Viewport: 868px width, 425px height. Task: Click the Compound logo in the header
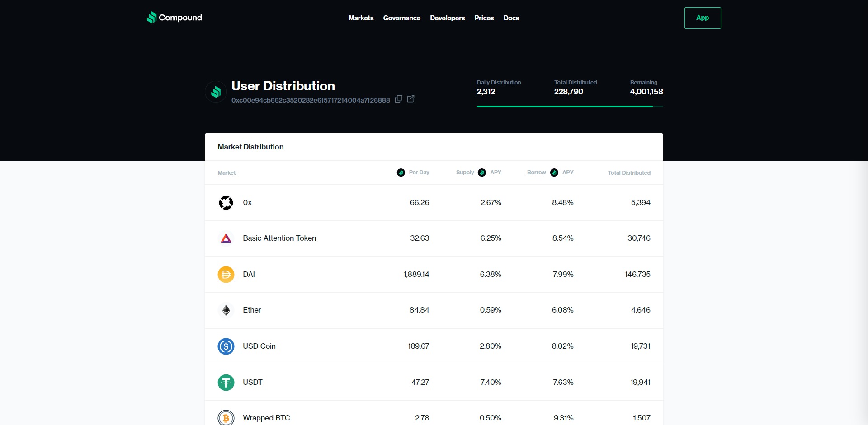(x=174, y=18)
